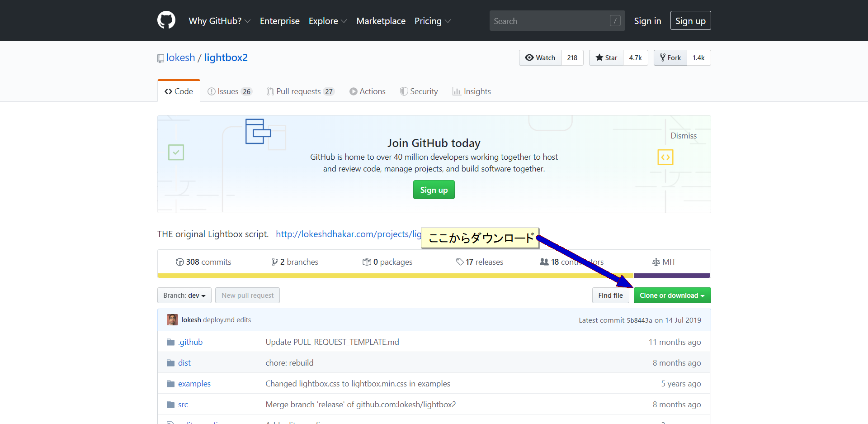Switch to the Issues tab
The height and width of the screenshot is (424, 868).
point(230,91)
